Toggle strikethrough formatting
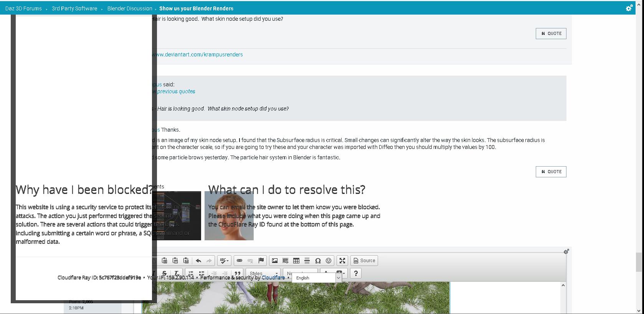This screenshot has height=314, width=644. [x=164, y=273]
